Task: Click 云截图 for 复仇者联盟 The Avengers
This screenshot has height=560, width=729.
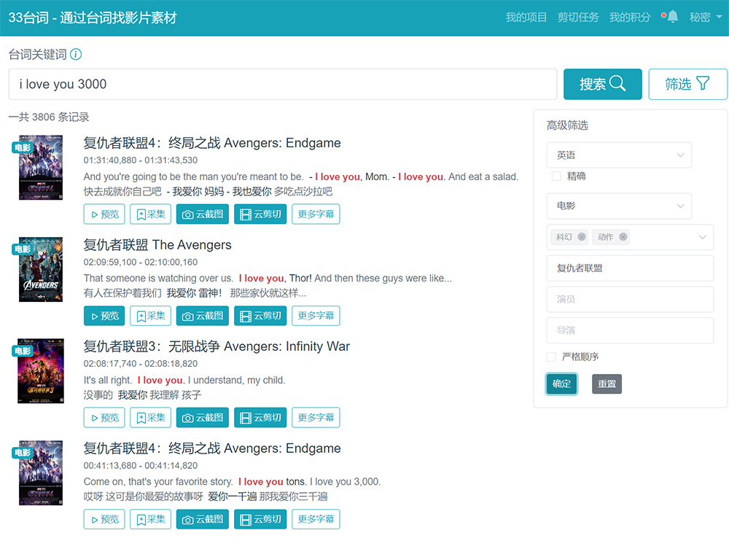Action: point(203,316)
